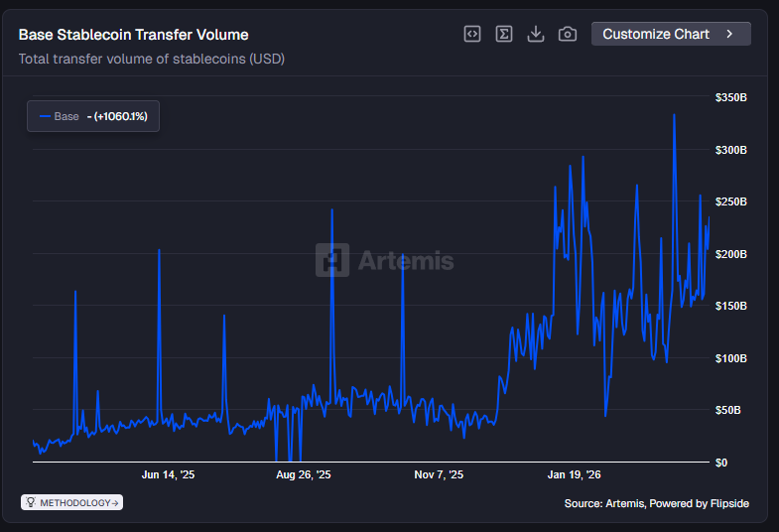779x532 pixels.
Task: Click the $200B axis label
Action: click(x=730, y=254)
